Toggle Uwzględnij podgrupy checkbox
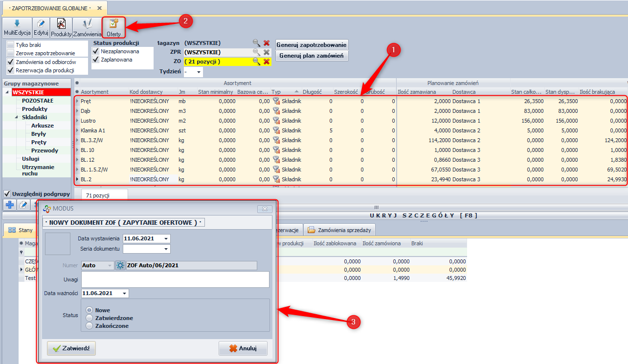 7,194
